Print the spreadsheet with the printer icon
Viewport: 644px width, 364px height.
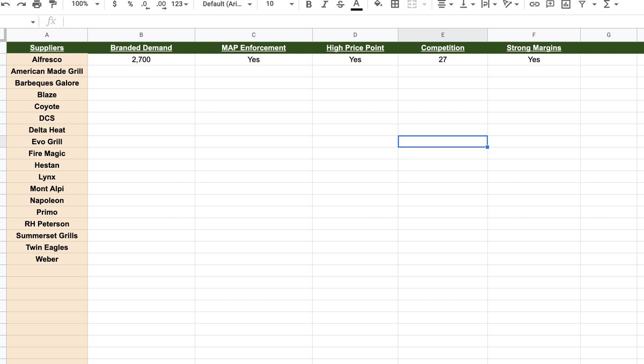click(x=36, y=4)
